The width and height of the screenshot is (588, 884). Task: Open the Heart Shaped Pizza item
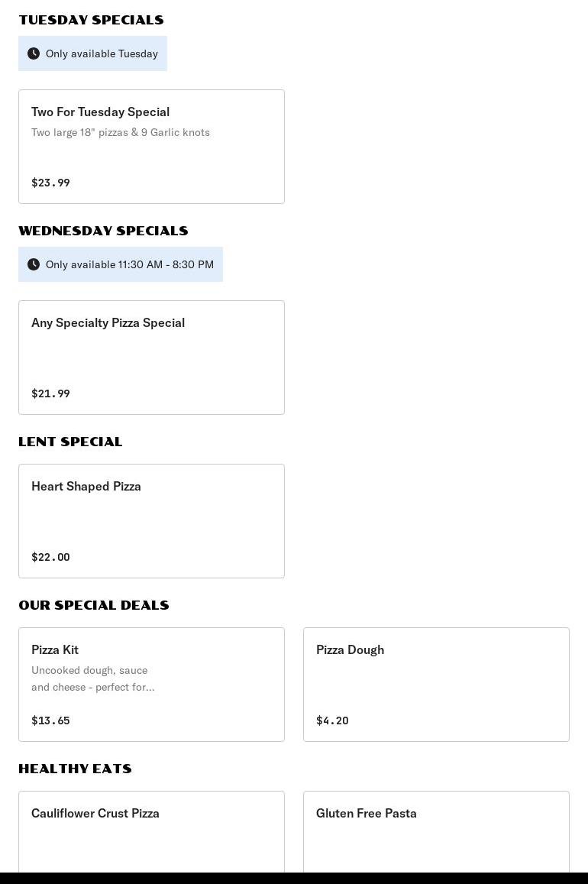pyautogui.click(x=151, y=521)
